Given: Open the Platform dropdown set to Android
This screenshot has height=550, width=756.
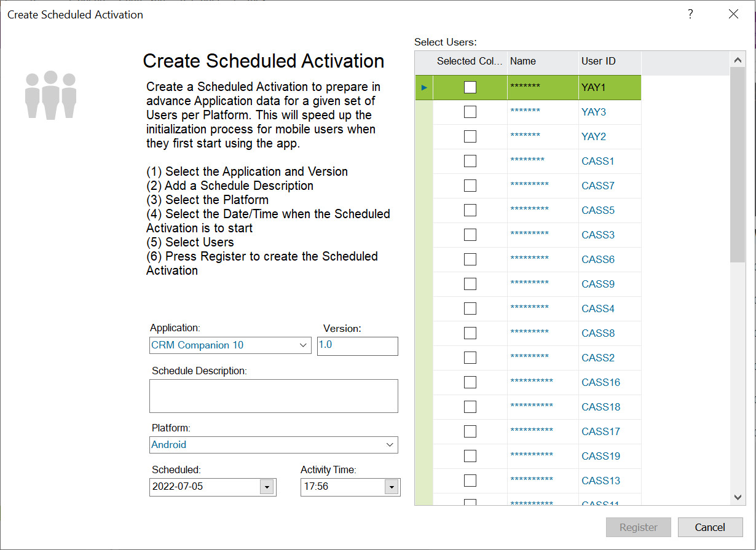Looking at the screenshot, I should click(391, 444).
